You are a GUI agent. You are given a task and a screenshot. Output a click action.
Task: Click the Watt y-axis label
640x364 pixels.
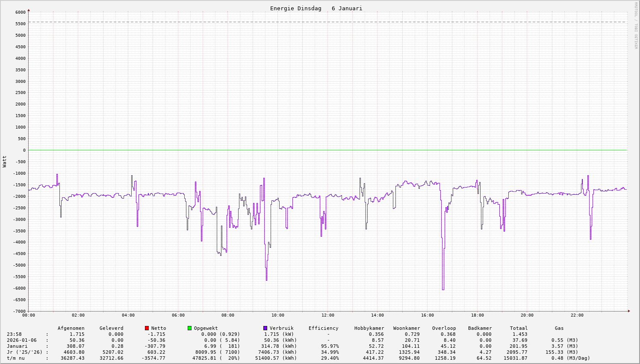pos(5,161)
